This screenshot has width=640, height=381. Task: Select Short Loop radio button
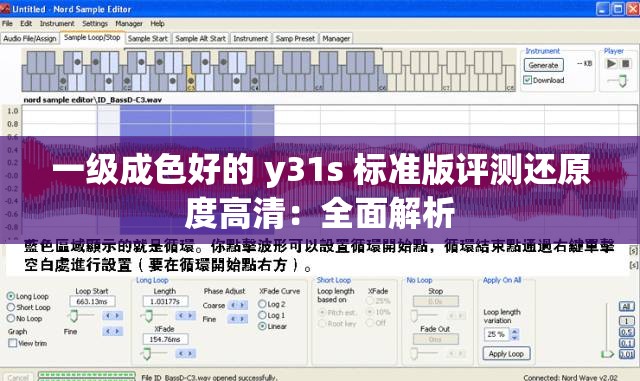(11, 307)
